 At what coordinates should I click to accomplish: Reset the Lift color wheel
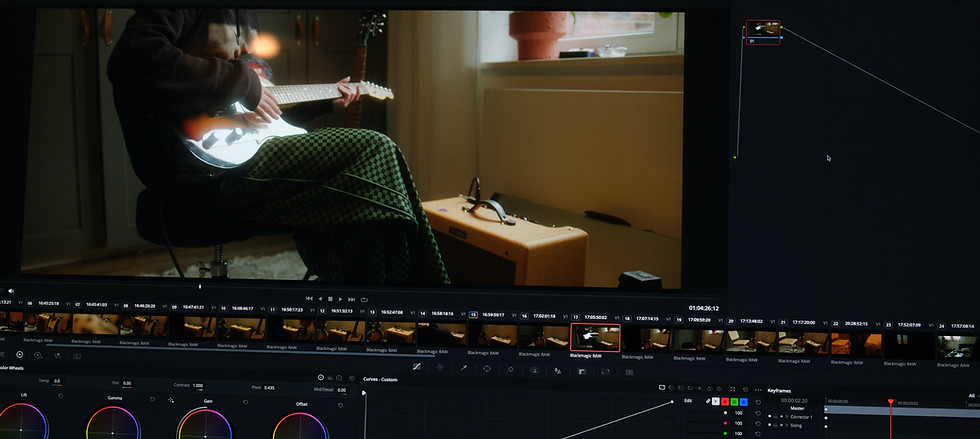60,396
